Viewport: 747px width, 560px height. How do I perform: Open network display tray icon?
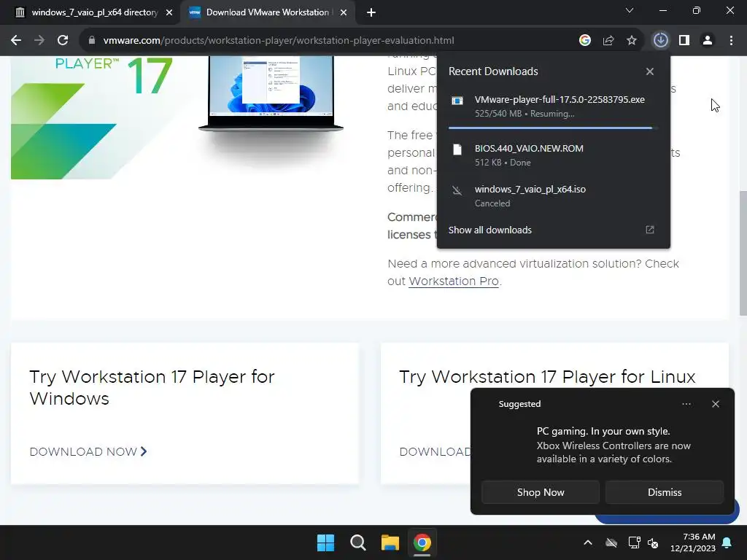tap(635, 542)
